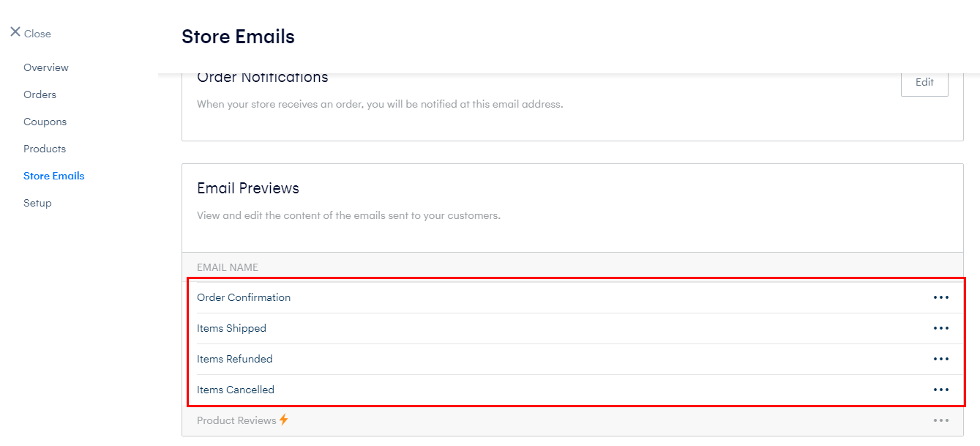This screenshot has width=980, height=446.
Task: Show more actions for Items Refunded
Action: pyautogui.click(x=940, y=359)
